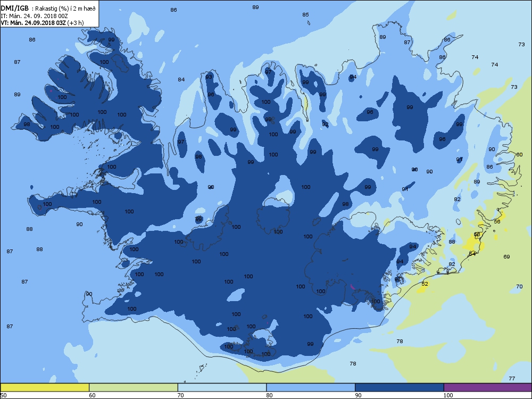
Task: Click the 'VT: Mán. 24.09.2018 03Z (+3 h)' line
Action: pos(42,23)
